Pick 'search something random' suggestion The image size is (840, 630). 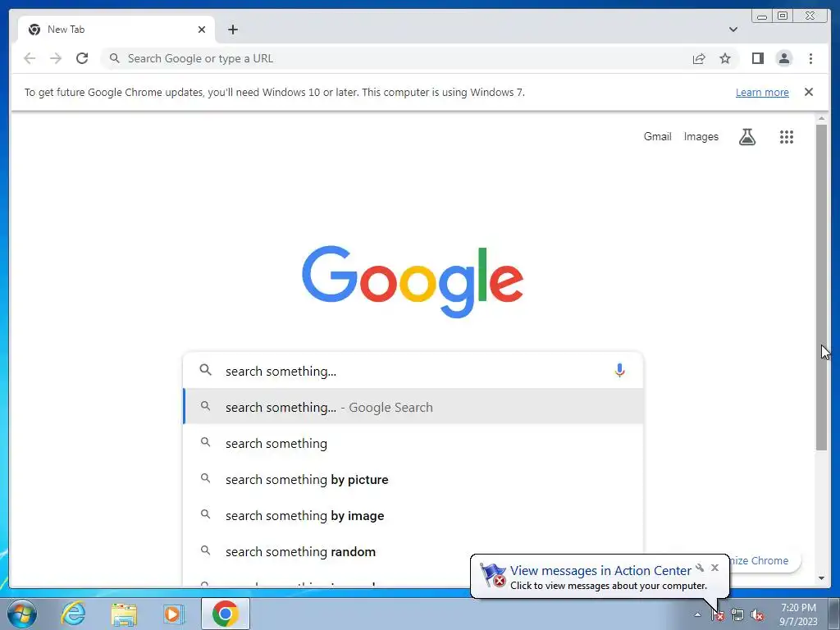[x=413, y=551]
